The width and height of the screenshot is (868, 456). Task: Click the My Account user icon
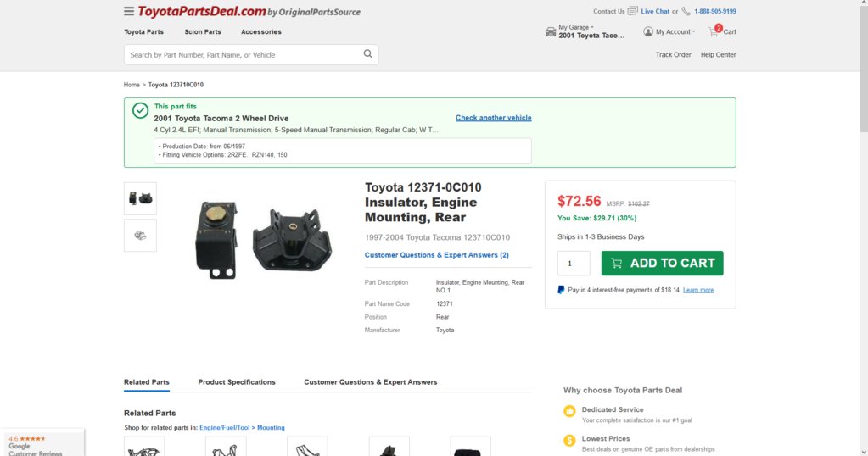[647, 31]
